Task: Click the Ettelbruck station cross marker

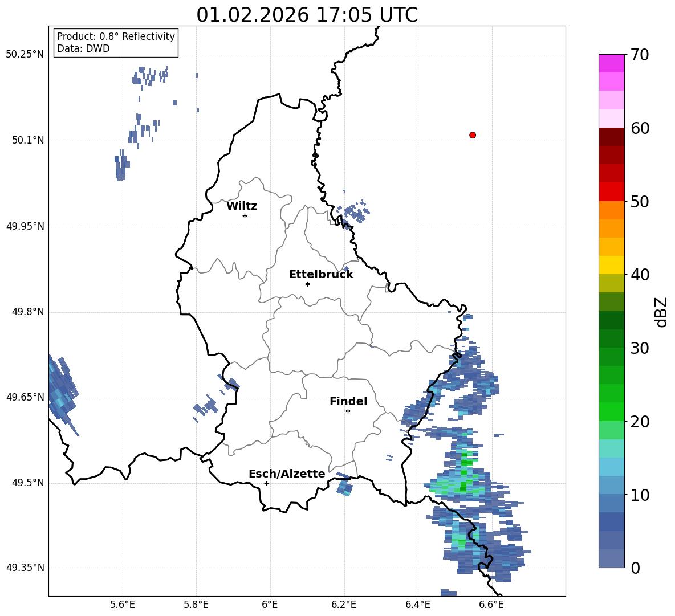Action: (x=307, y=284)
